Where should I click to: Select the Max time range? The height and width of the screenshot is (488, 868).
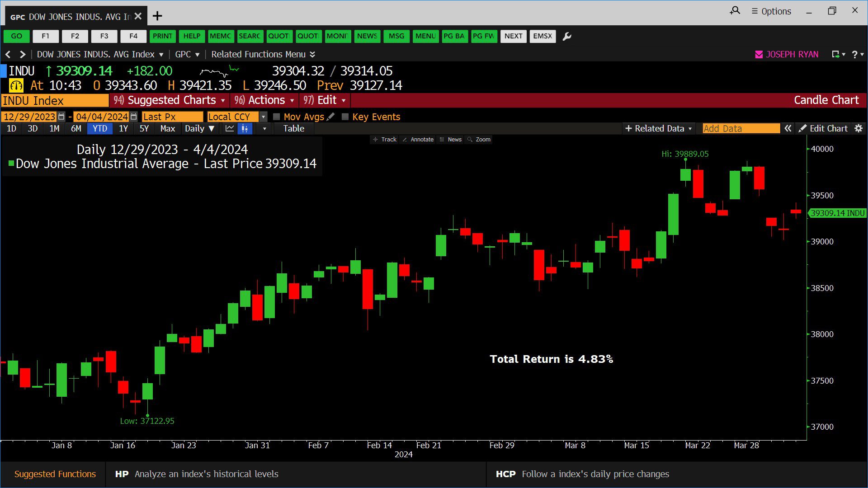point(167,128)
